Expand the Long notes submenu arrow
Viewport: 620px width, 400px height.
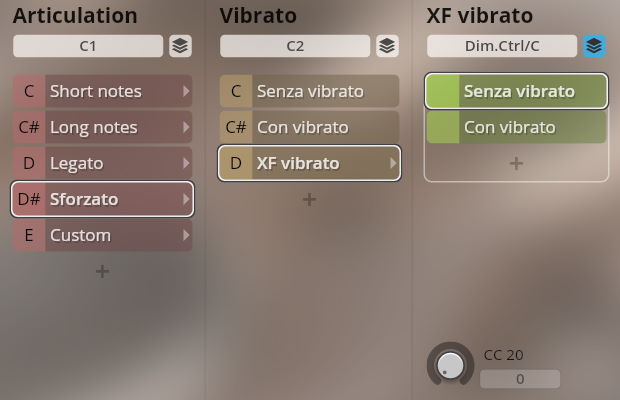(x=185, y=127)
